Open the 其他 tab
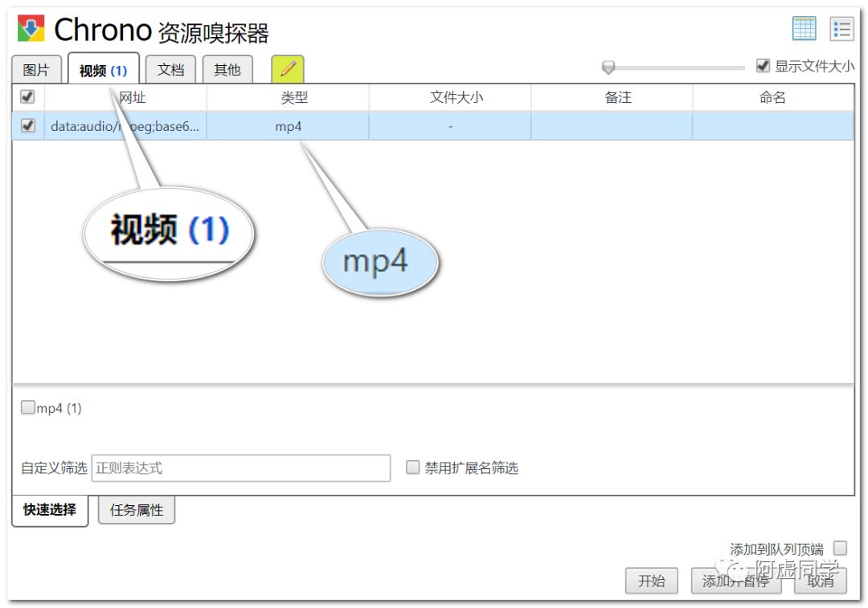Screen dimensions: 868x608 pyautogui.click(x=227, y=70)
